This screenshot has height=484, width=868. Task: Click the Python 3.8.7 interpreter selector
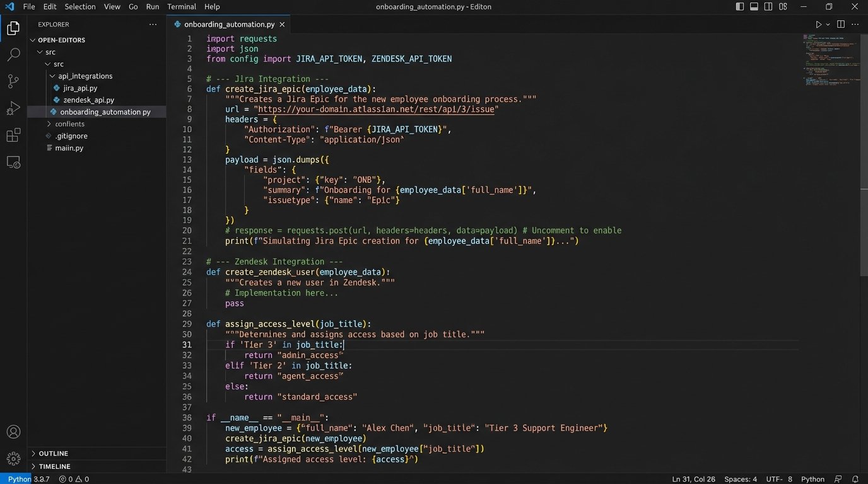click(28, 479)
